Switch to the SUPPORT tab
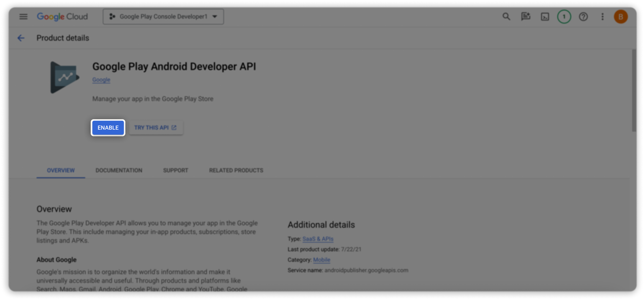The width and height of the screenshot is (644, 300). tap(176, 170)
